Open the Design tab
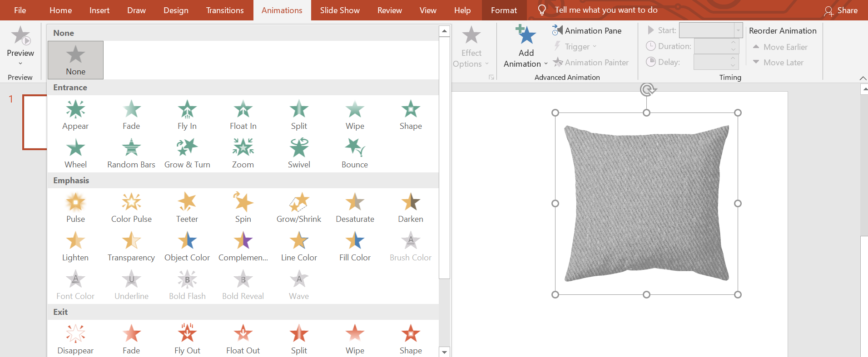The width and height of the screenshot is (868, 357). tap(176, 10)
